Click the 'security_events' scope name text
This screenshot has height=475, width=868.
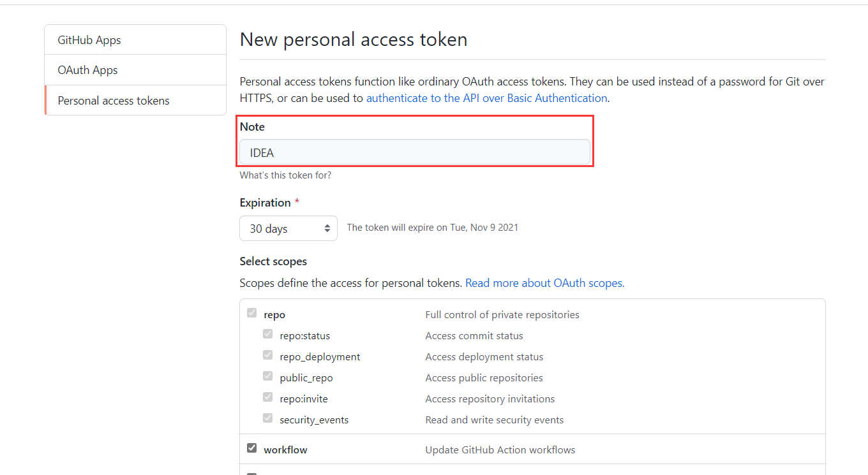(314, 420)
